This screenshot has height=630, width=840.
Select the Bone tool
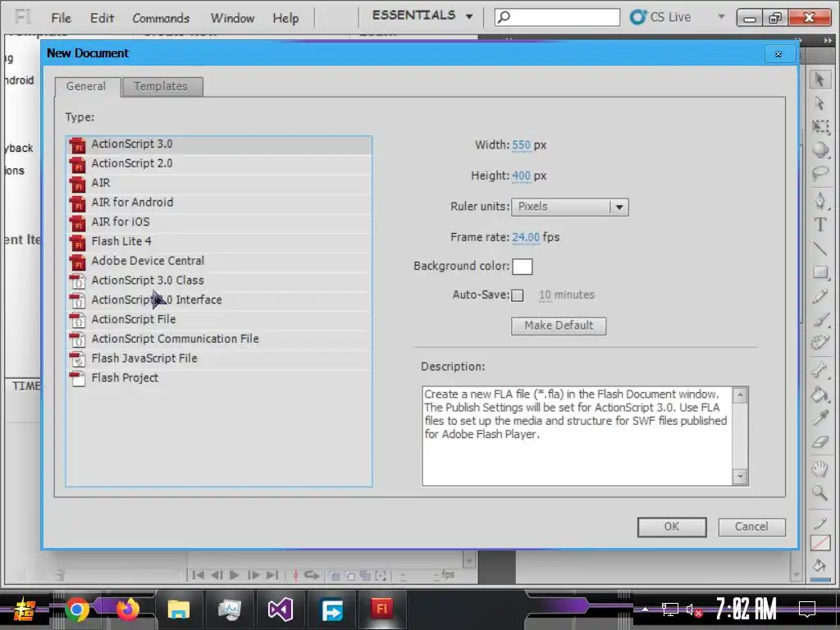(x=820, y=370)
